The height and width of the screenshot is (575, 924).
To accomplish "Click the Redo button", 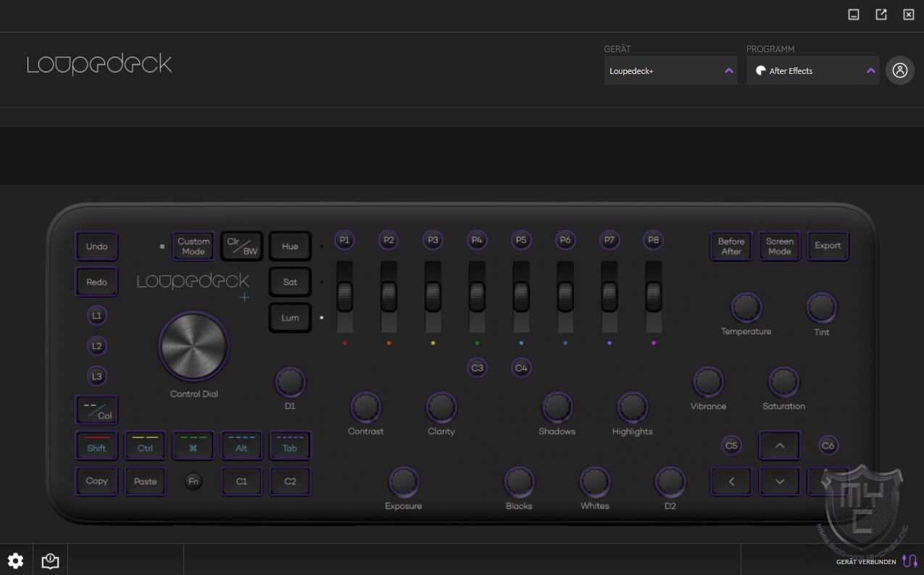I will point(96,282).
